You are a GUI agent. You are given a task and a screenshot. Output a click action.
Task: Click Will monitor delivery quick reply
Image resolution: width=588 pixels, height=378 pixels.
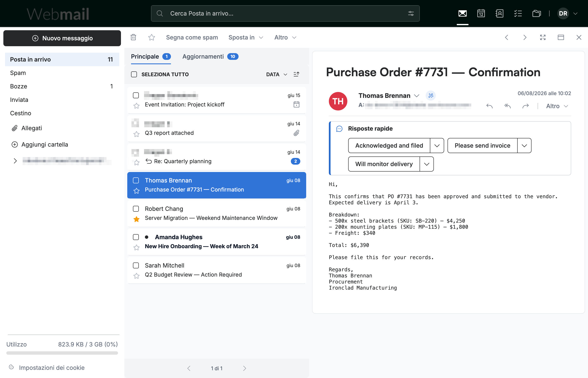pos(384,164)
